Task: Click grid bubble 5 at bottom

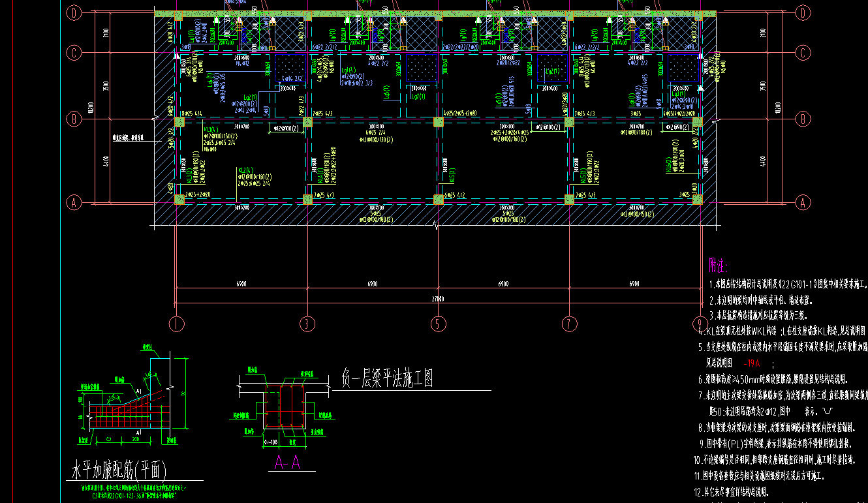Action: tap(438, 324)
